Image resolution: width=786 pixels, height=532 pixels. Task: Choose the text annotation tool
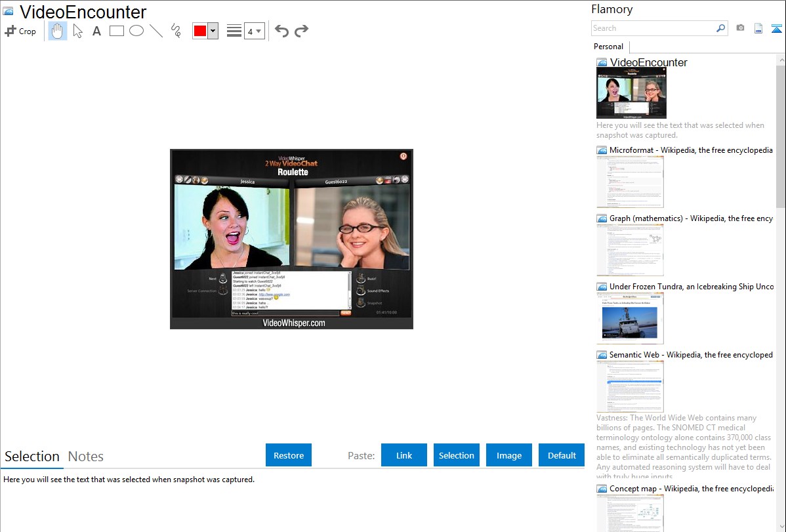[x=96, y=31]
